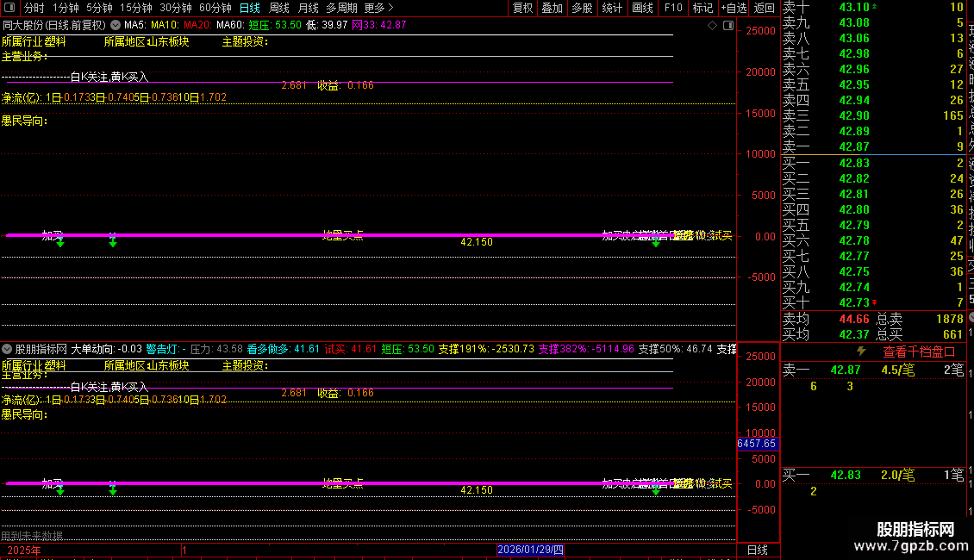Select the 日线 daily chart tab

coord(250,8)
